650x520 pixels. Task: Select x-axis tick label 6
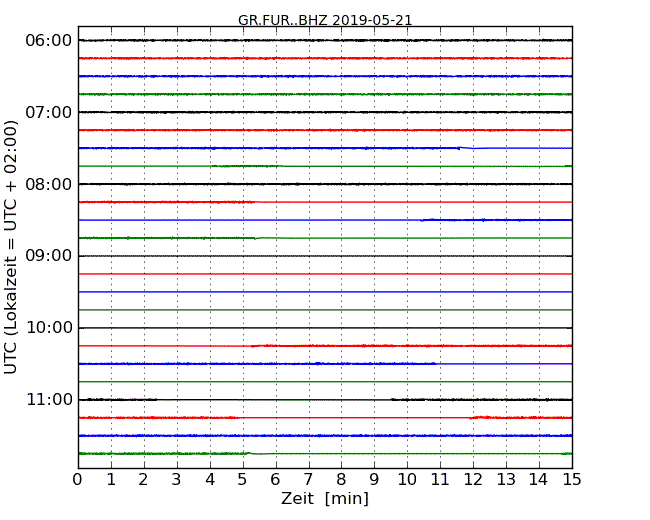(275, 479)
